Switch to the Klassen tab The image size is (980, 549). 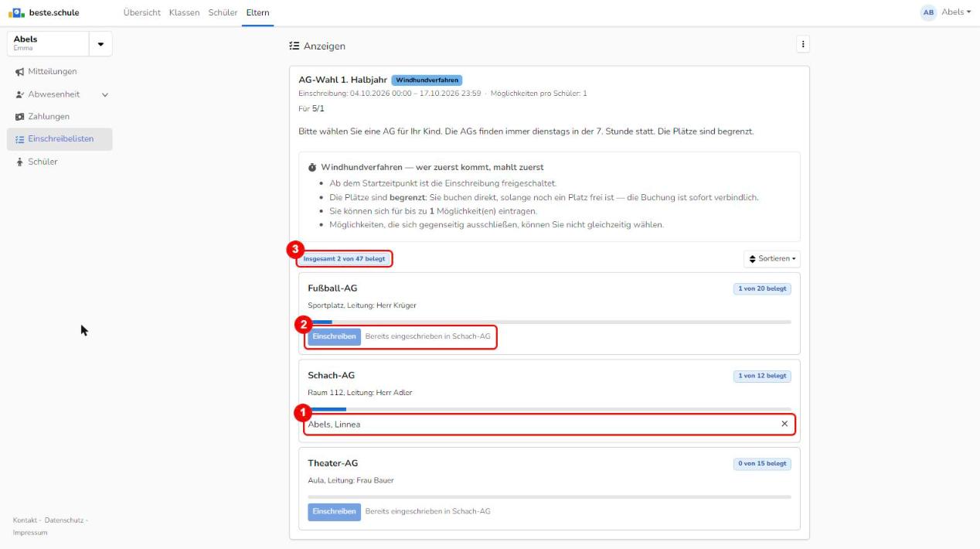tap(184, 12)
